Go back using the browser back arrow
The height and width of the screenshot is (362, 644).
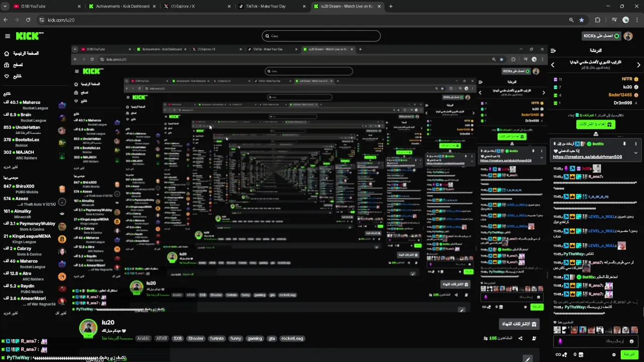[x=6, y=20]
